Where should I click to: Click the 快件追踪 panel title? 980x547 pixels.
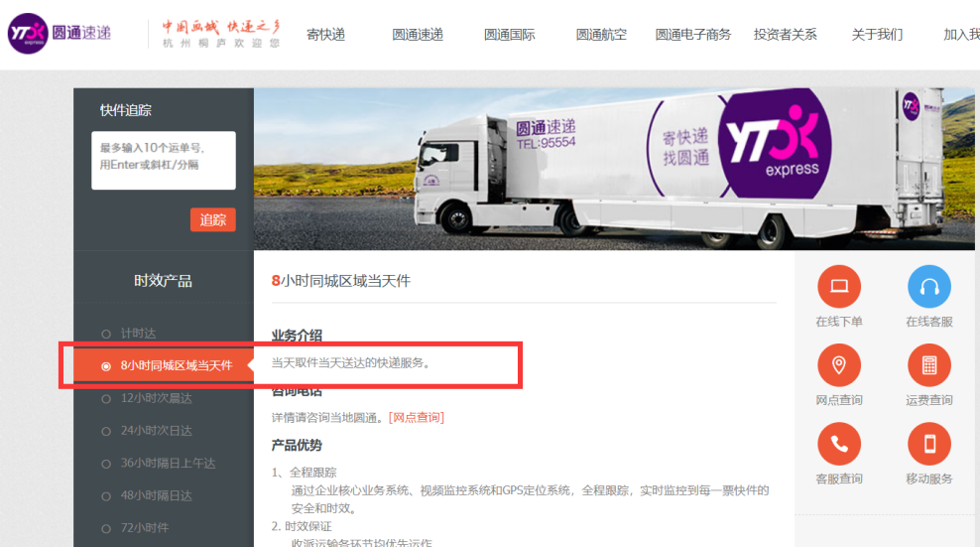click(x=126, y=110)
